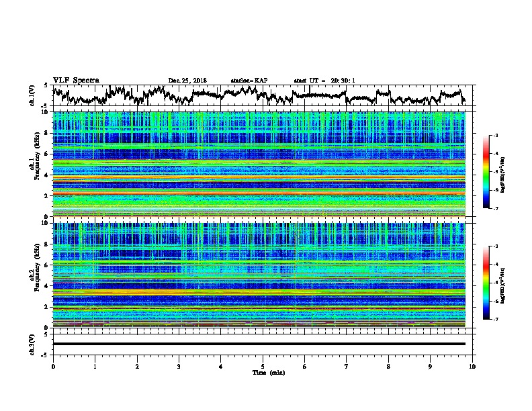This screenshot has width=532, height=411.
Task: Click the time axis tick label "9"
Action: click(x=430, y=367)
